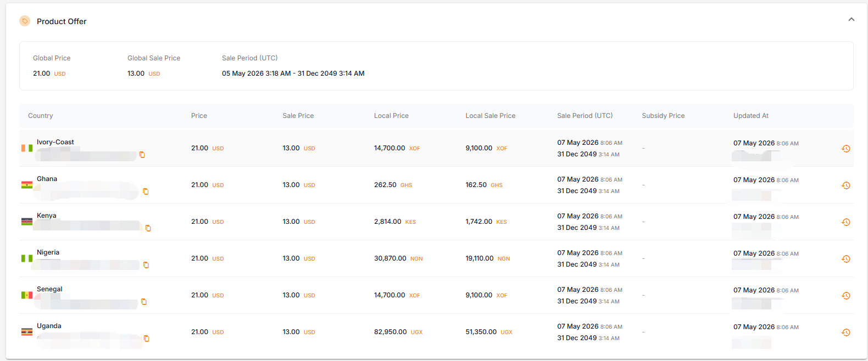Screen dimensions: 868x361
Task: Click Uganda local price 82,950.00 UGX
Action: click(398, 332)
